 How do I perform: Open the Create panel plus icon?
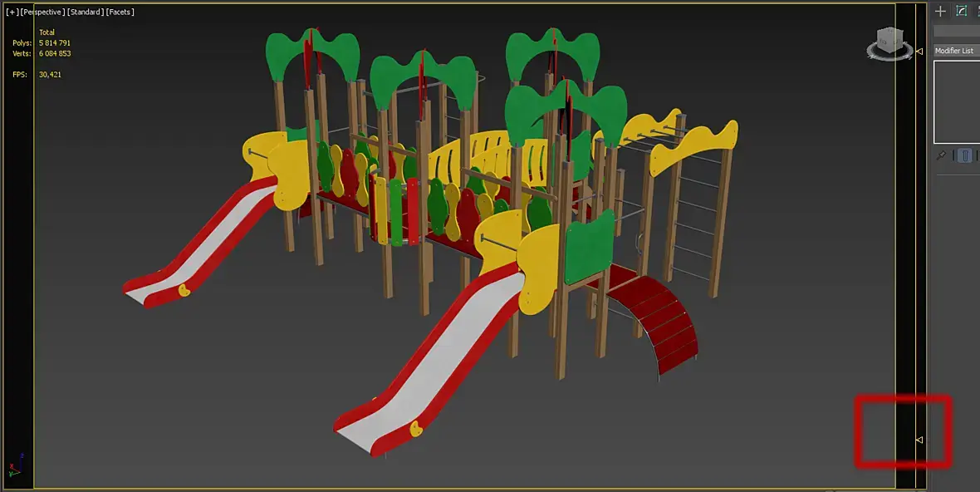(940, 11)
